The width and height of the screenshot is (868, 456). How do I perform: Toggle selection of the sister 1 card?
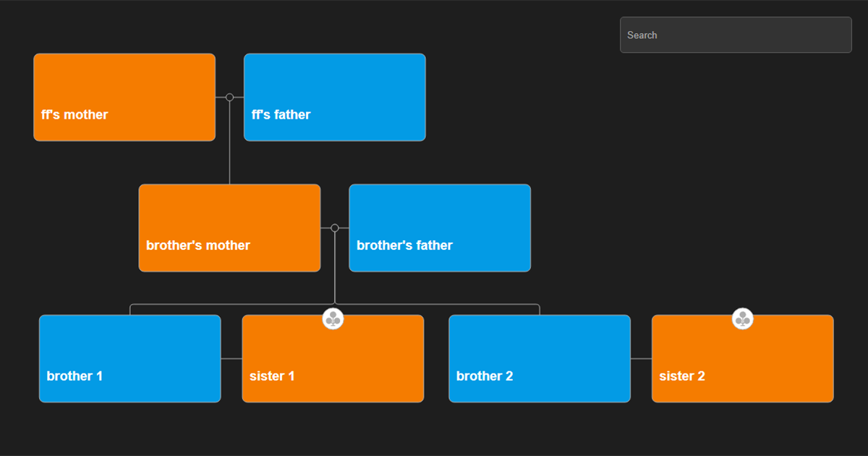tap(333, 362)
